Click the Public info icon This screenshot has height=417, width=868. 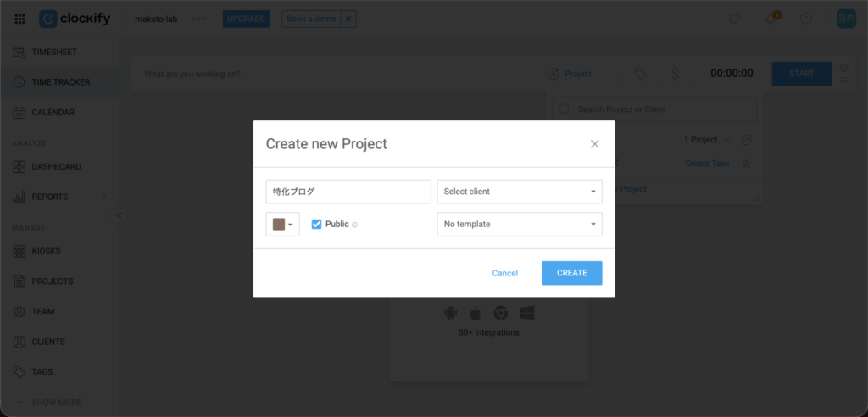click(354, 225)
